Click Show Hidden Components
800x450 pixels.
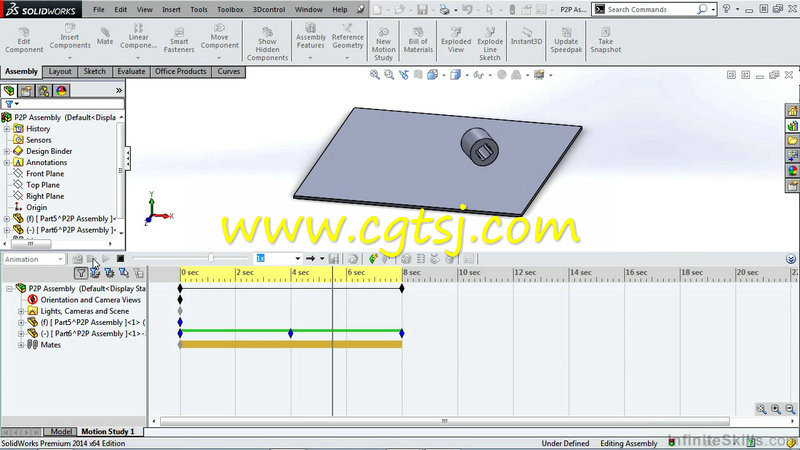pos(267,44)
